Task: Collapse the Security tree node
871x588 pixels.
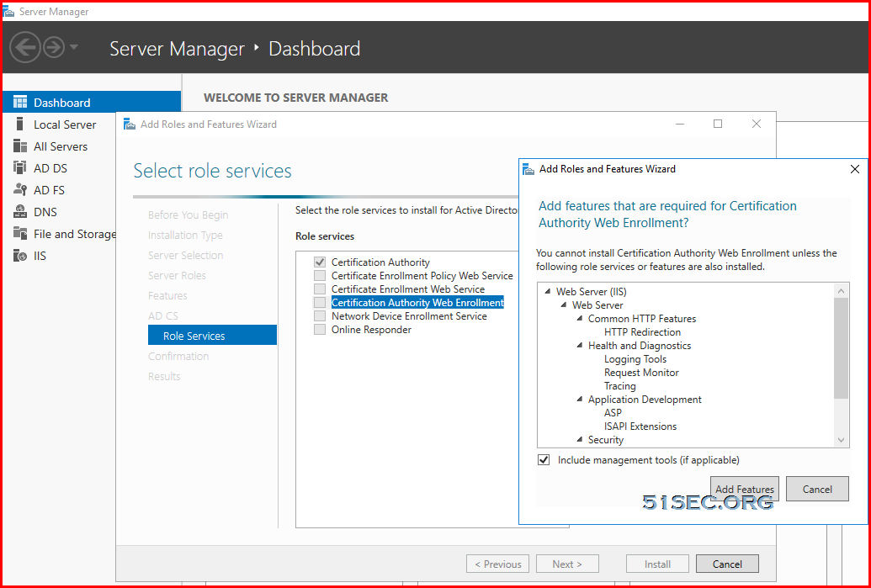Action: [x=580, y=440]
